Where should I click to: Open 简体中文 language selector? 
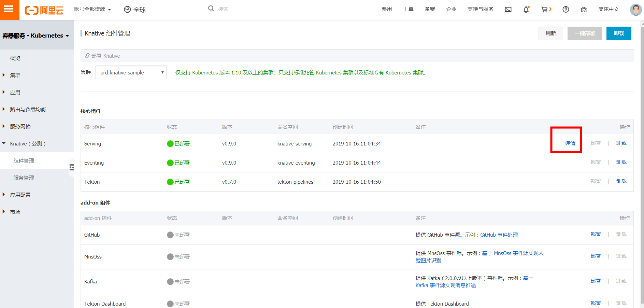[609, 9]
